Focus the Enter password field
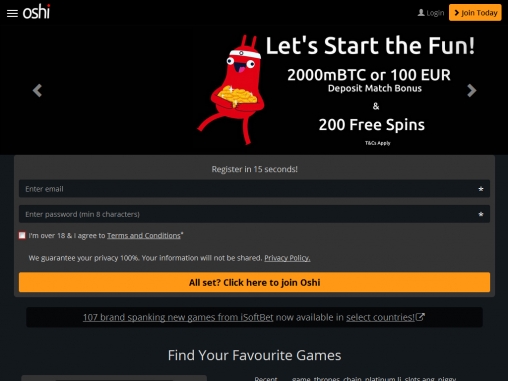The height and width of the screenshot is (381, 508). tap(254, 214)
